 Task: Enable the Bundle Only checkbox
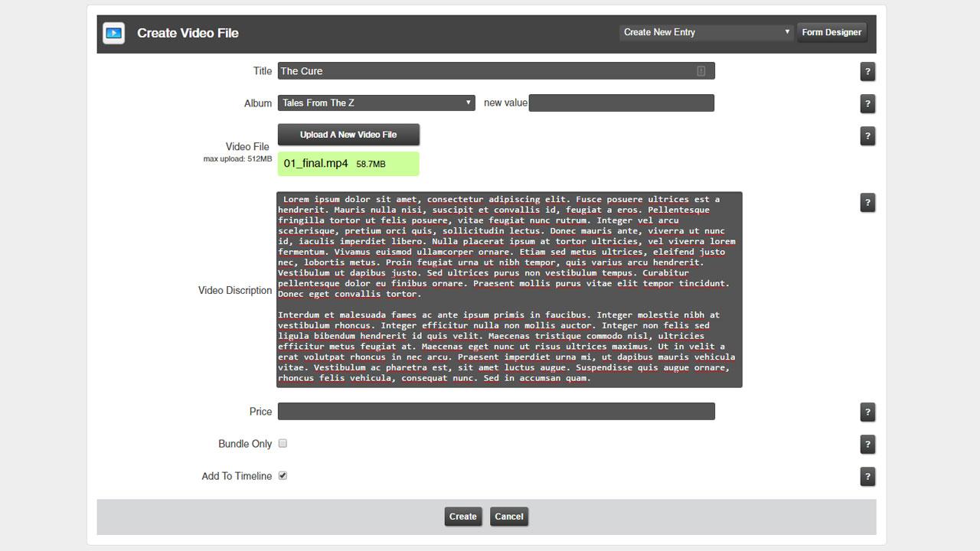pyautogui.click(x=283, y=444)
